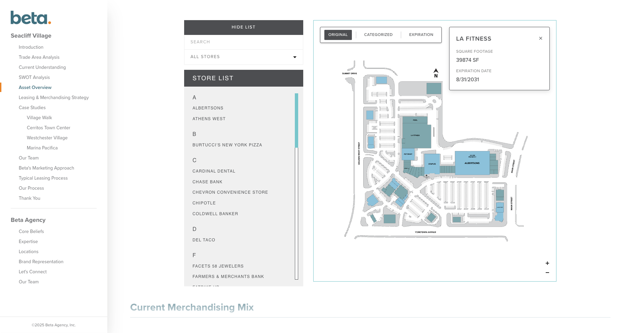Open Our Team under Seacliff Village
Image resolution: width=644 pixels, height=333 pixels.
pos(29,158)
